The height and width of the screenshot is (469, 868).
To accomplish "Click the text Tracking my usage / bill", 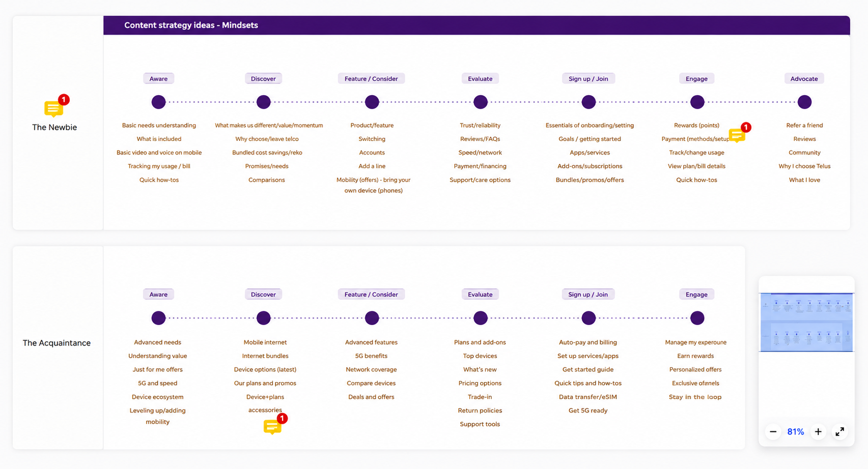I will [159, 166].
